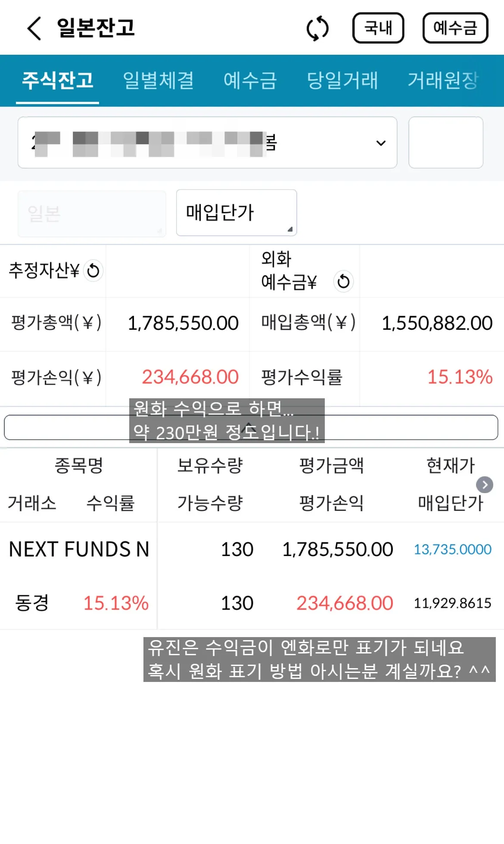Open the NEXT FUNDS N holding row
The width and height of the screenshot is (504, 844).
tap(252, 576)
